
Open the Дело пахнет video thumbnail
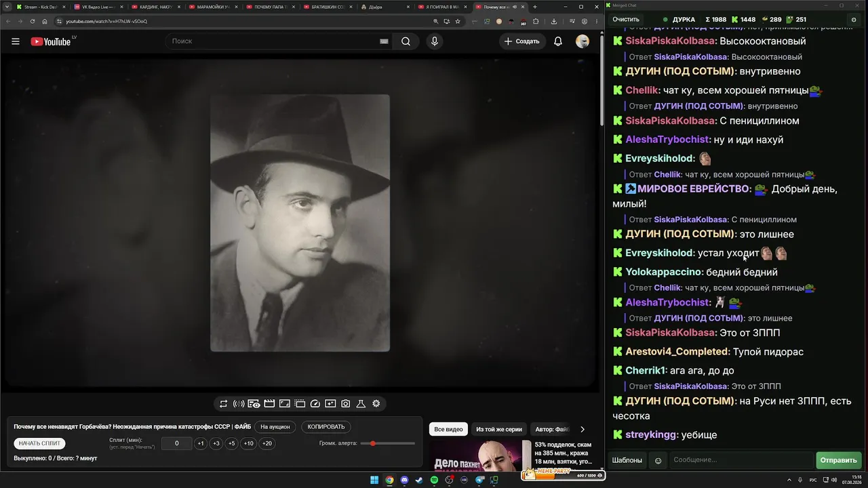(x=480, y=455)
